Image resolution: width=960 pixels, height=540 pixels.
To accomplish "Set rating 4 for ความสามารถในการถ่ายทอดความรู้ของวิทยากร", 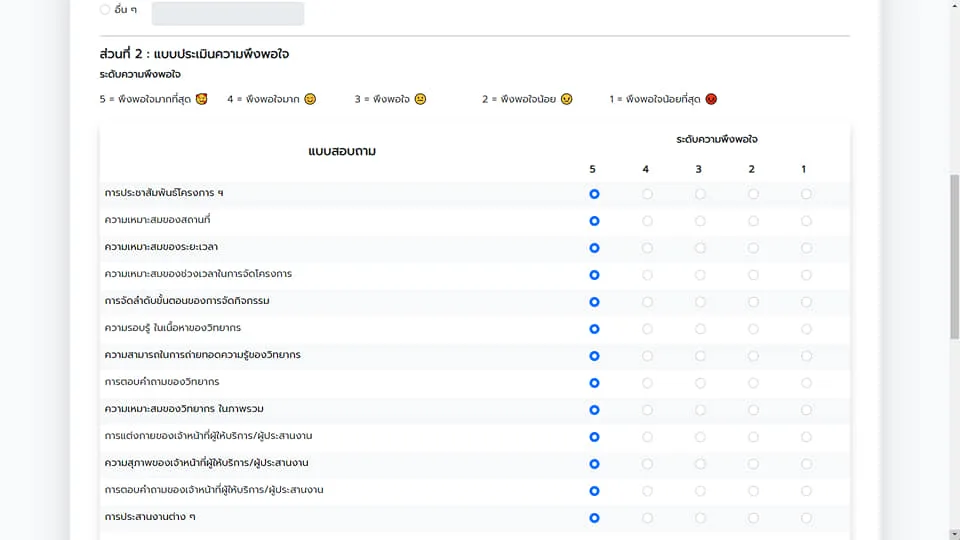I will (x=647, y=356).
